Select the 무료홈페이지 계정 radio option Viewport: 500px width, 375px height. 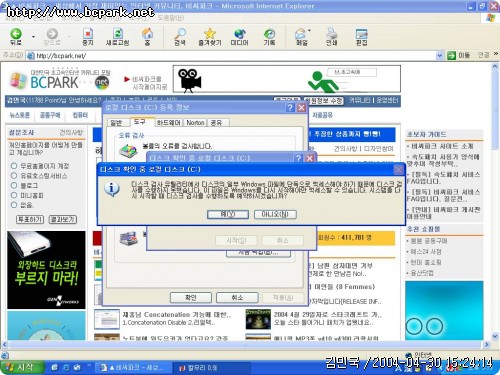click(x=14, y=166)
